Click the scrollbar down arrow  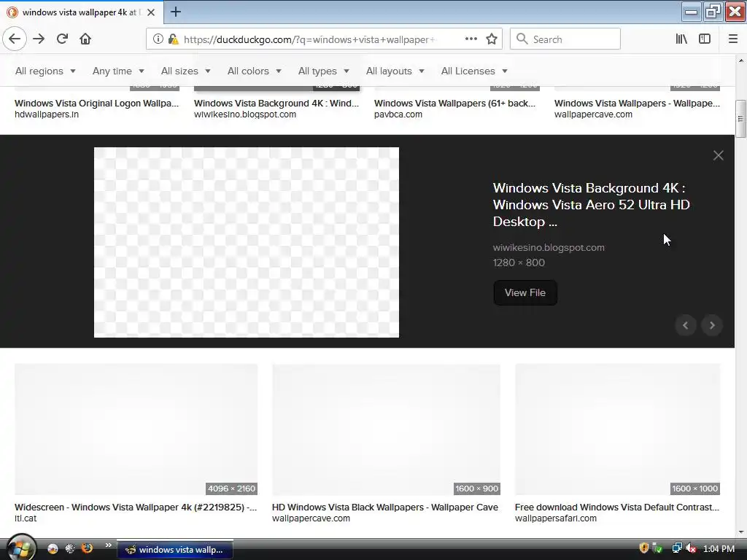pos(741,532)
